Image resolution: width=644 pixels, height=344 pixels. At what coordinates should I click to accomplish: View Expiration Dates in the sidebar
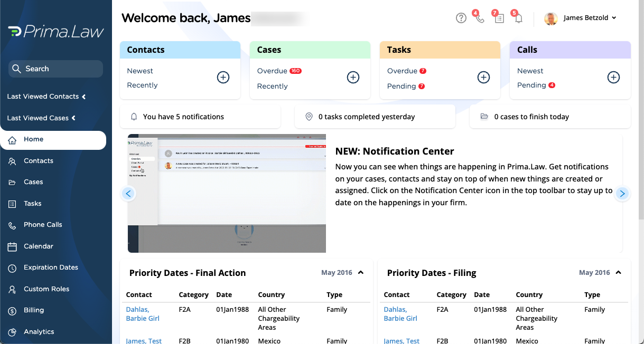point(51,267)
